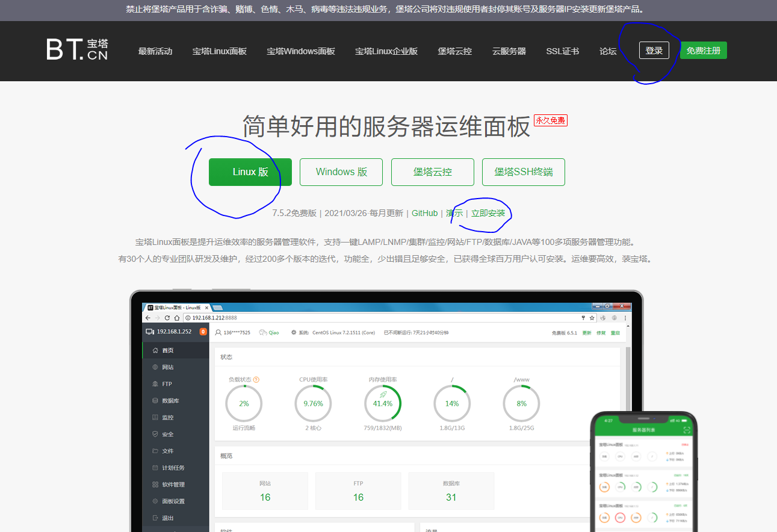Click the 监控 monitor icon in the preview sidebar
777x532 pixels.
pyautogui.click(x=155, y=417)
